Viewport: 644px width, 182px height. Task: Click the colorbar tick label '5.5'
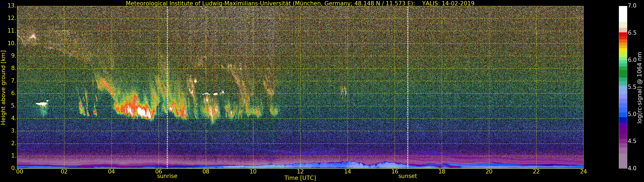coord(632,87)
